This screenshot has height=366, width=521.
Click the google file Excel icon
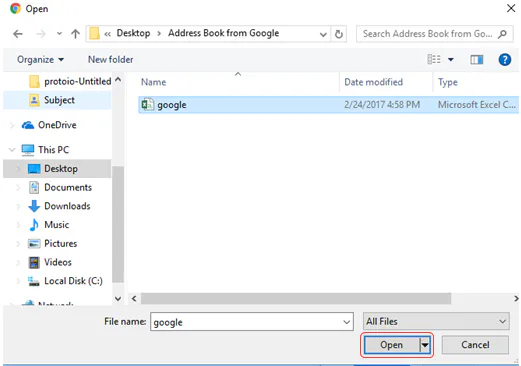(x=148, y=105)
